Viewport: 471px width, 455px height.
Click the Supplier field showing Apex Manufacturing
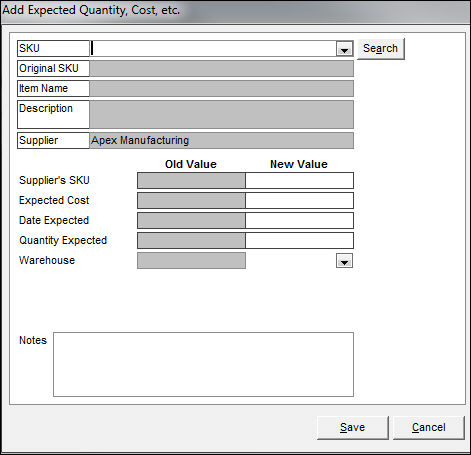[x=222, y=141]
